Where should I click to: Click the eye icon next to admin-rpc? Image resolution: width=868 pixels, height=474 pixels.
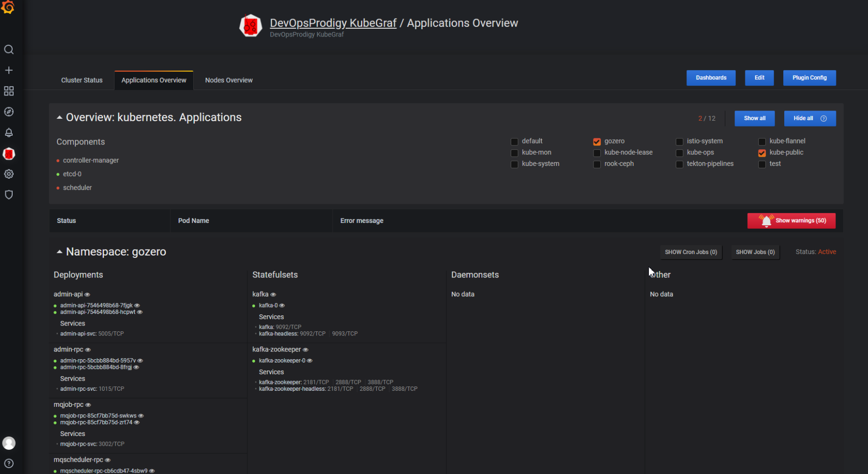[x=88, y=350]
